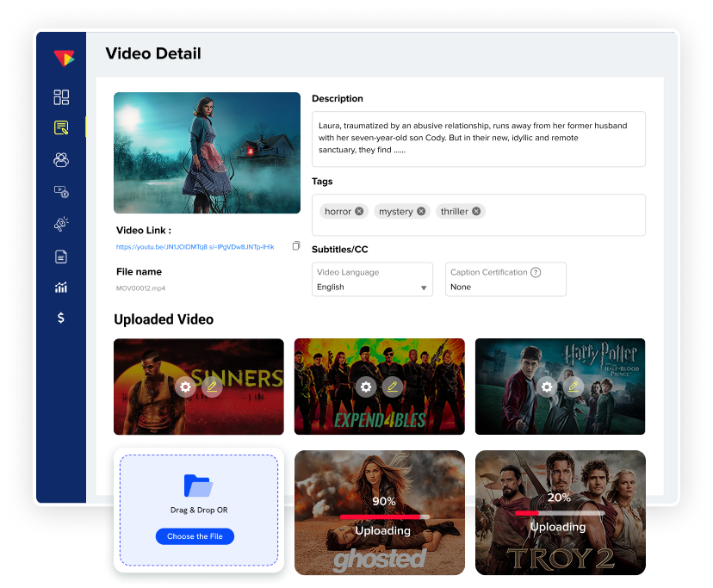The image size is (713, 588).
Task: Remove the thriller tag
Action: point(476,211)
